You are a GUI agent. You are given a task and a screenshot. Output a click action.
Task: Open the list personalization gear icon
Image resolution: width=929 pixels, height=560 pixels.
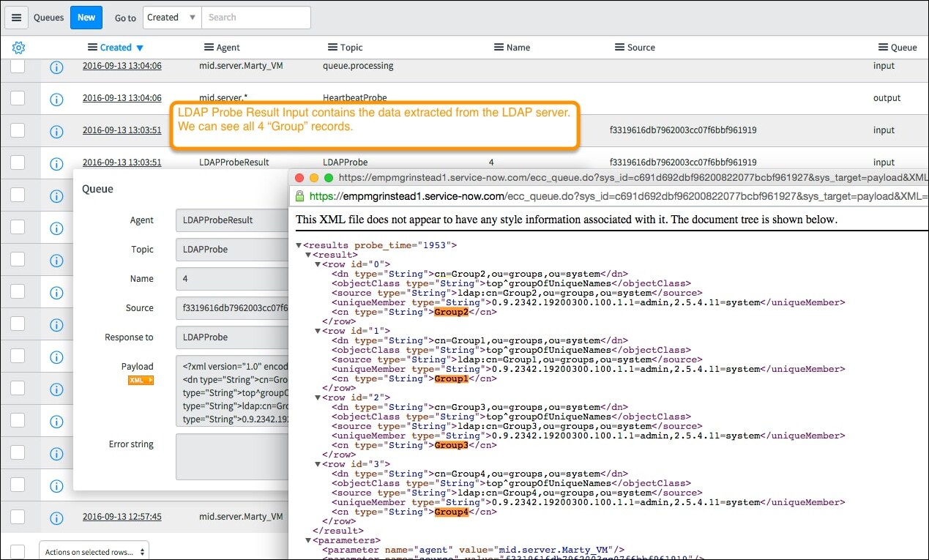(18, 47)
